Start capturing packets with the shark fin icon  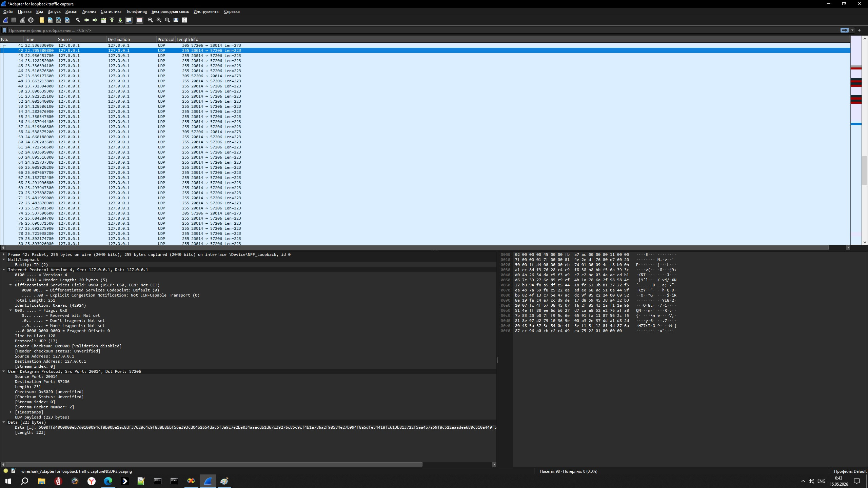click(x=5, y=20)
